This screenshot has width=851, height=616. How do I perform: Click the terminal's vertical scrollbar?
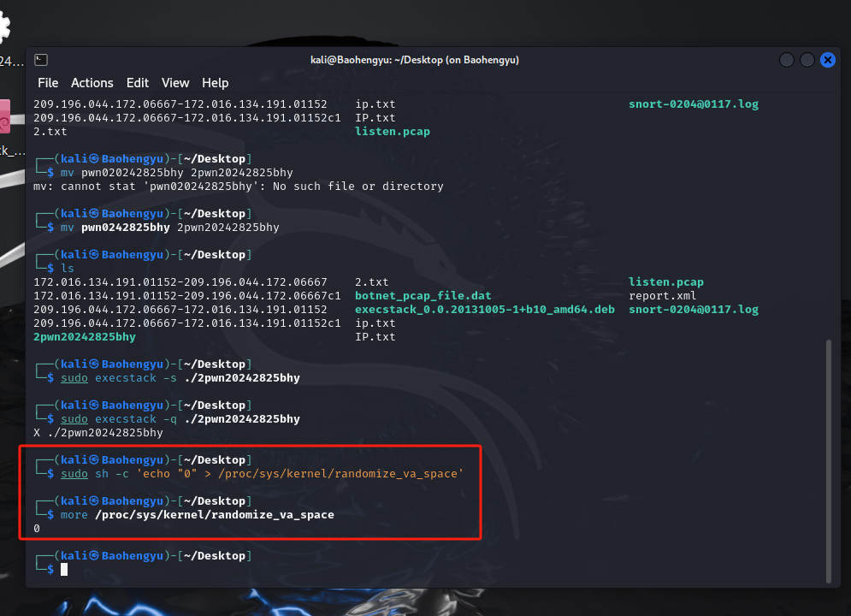(x=828, y=460)
